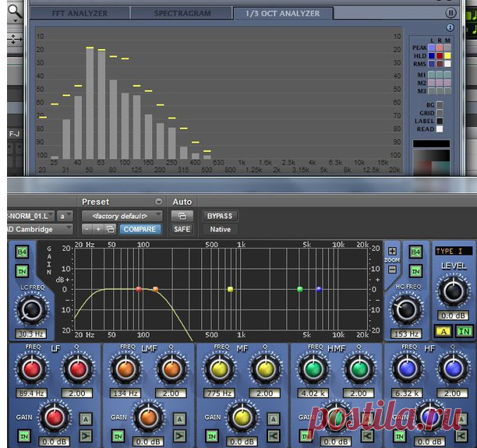This screenshot has width=477, height=448.
Task: Open the low-cut B4 filter type selector
Action: pos(22,252)
